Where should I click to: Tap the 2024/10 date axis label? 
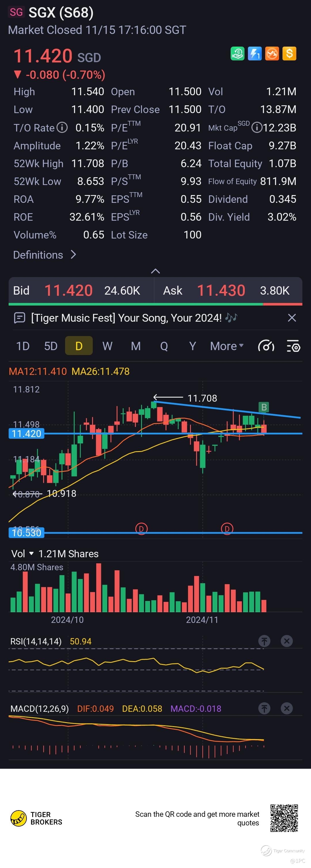67,620
